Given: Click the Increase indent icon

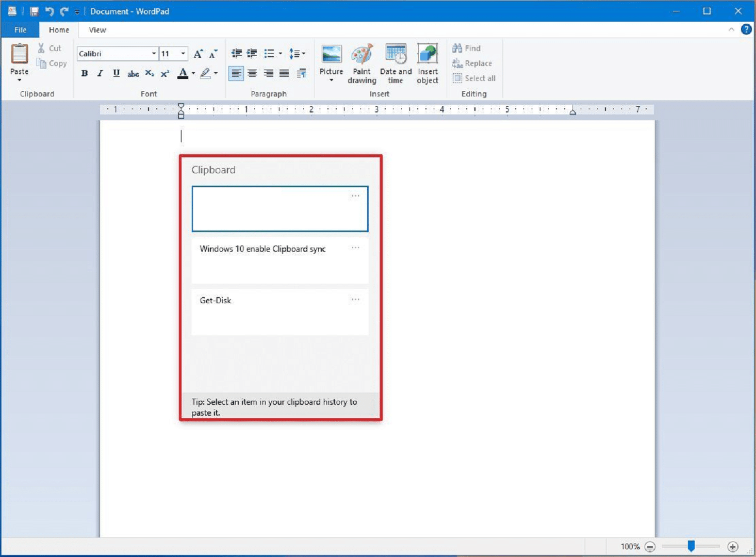Looking at the screenshot, I should tap(252, 54).
